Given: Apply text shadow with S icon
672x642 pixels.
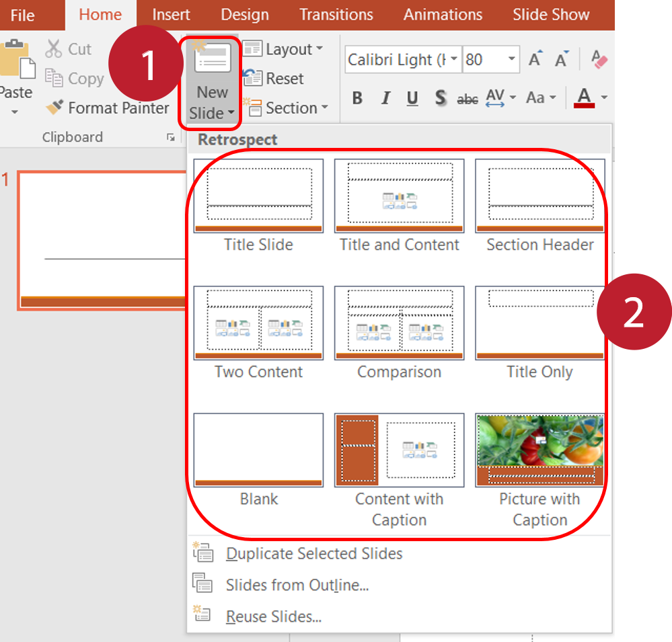Looking at the screenshot, I should point(440,98).
